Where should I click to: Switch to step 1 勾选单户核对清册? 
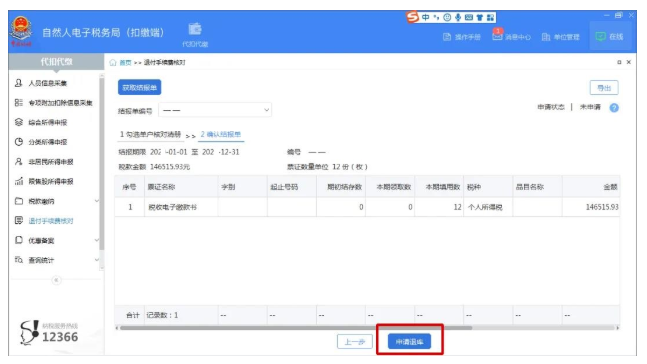click(x=151, y=135)
